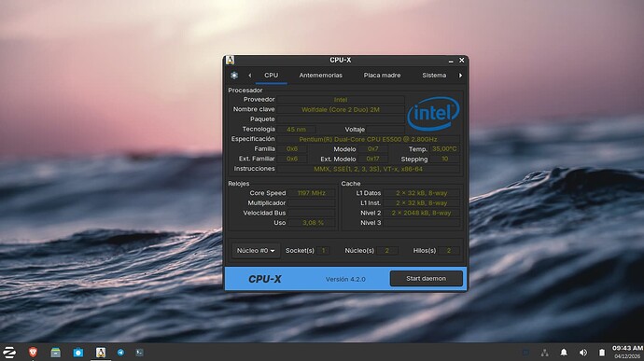This screenshot has height=361, width=644.
Task: Click the battery indicator in tray
Action: 602,353
